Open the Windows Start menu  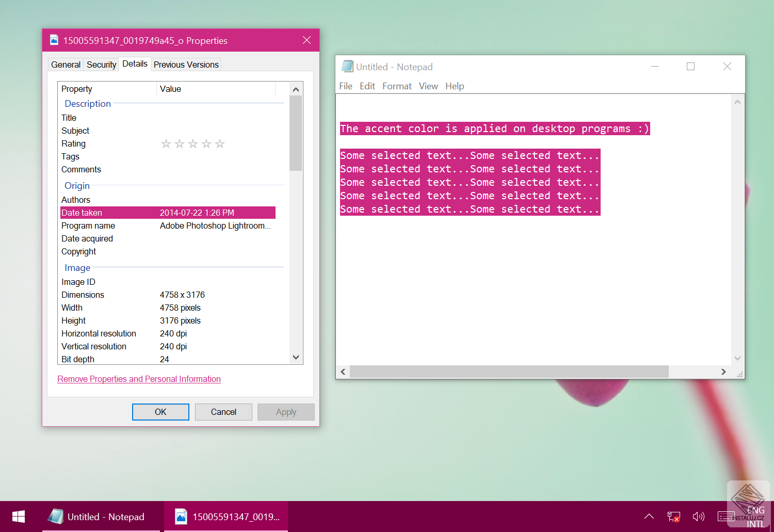18,516
